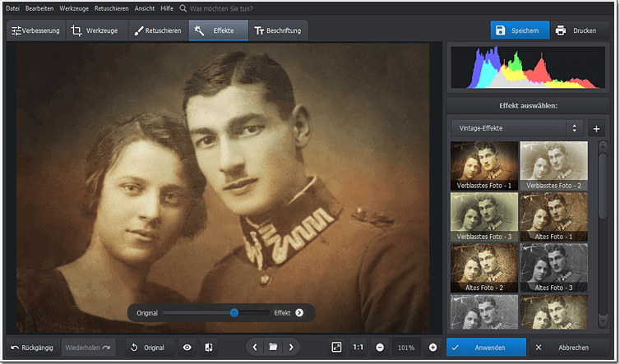Open the Hilfe menu
The image size is (620, 364).
(x=166, y=8)
